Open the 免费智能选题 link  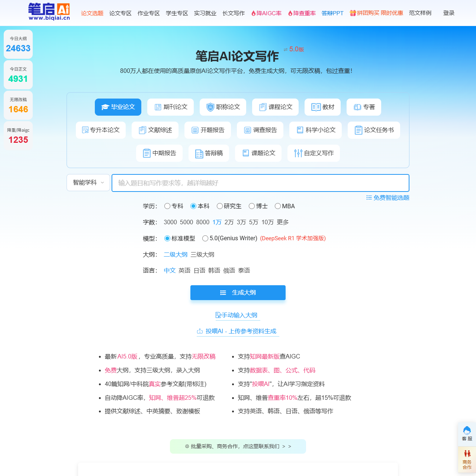387,197
